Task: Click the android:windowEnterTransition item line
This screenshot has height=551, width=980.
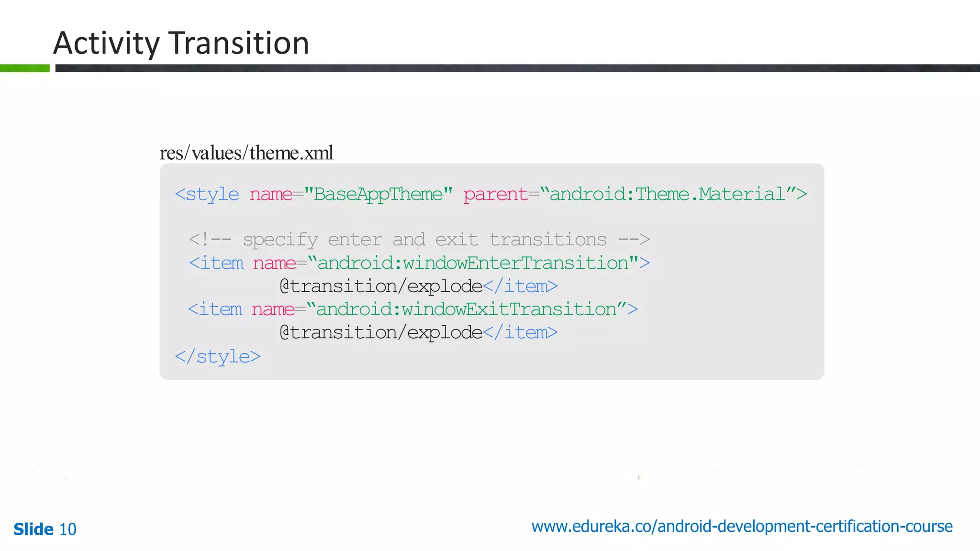Action: tap(419, 263)
